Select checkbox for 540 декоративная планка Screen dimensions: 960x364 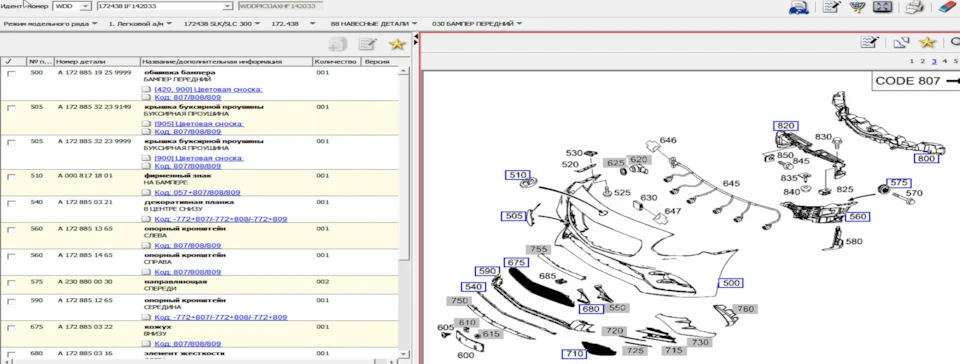10,203
